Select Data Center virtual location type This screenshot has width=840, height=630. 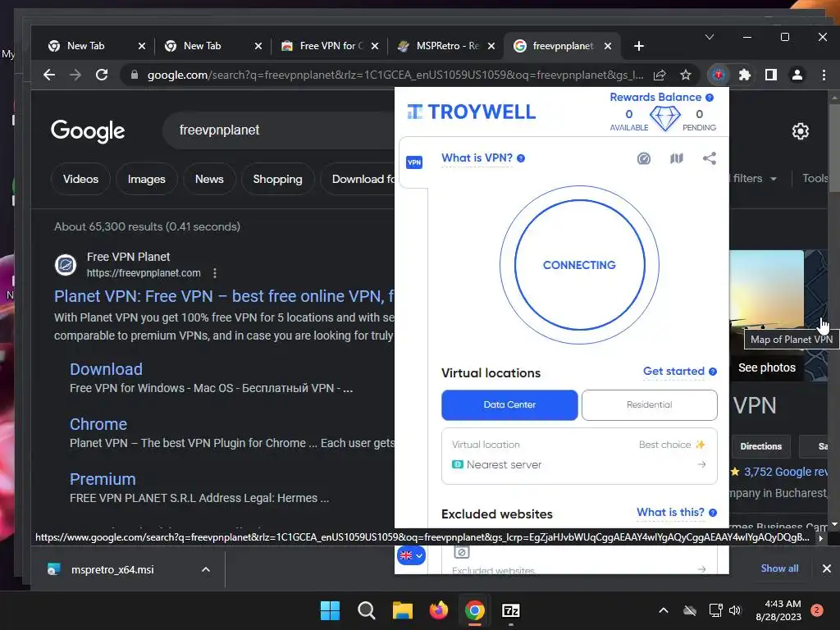pyautogui.click(x=509, y=405)
